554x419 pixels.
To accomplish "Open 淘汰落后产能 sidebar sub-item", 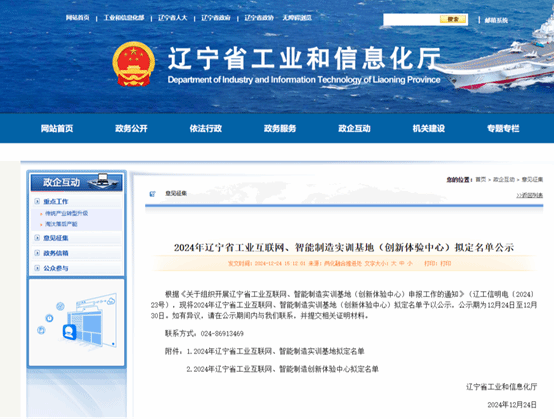I will (61, 224).
